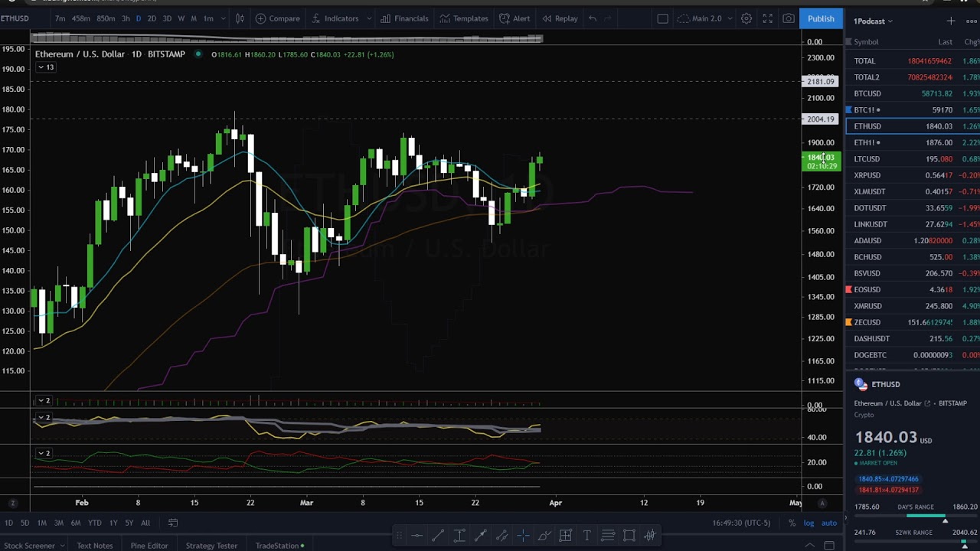Open the timezone selector 16:49:30 (UTC-5)
The width and height of the screenshot is (980, 551).
point(740,523)
